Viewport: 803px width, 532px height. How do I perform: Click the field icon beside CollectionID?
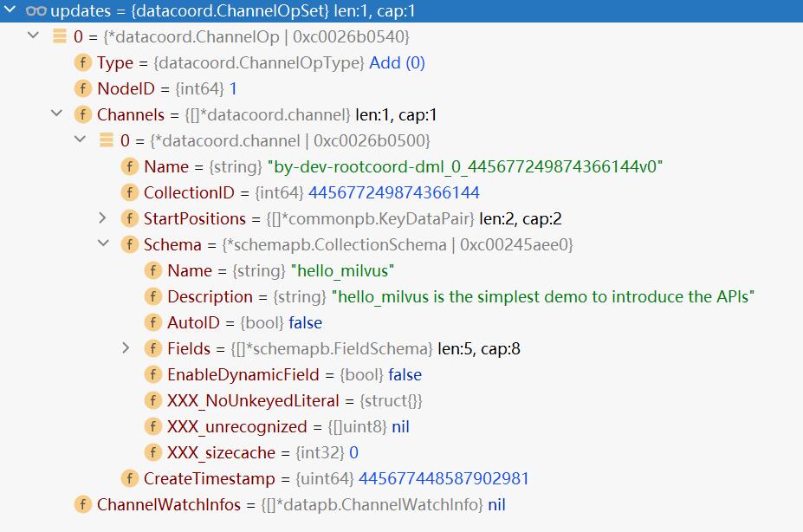pos(130,192)
